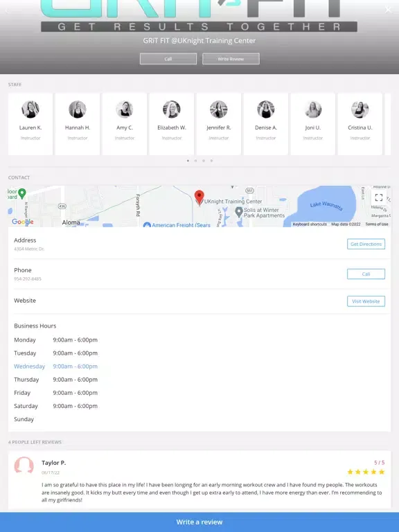399x532 pixels.
Task: Open Lauren K. staff photo
Action: 30,109
